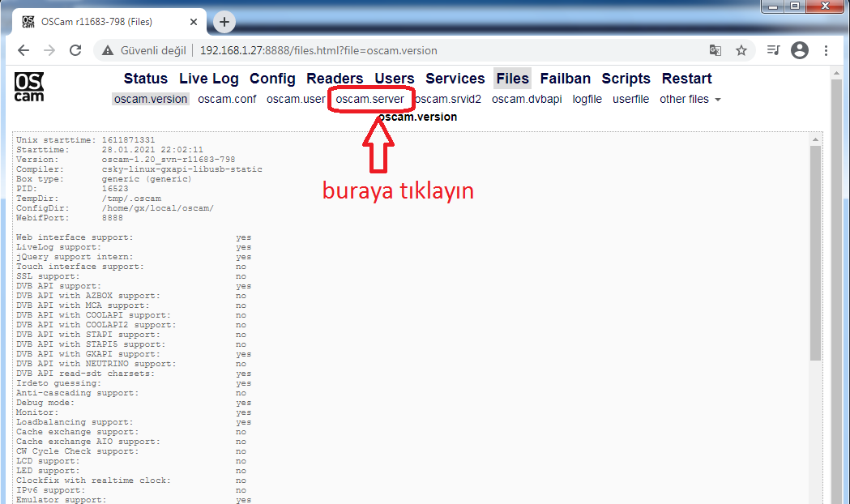
Task: Open the userfile link
Action: 631,99
